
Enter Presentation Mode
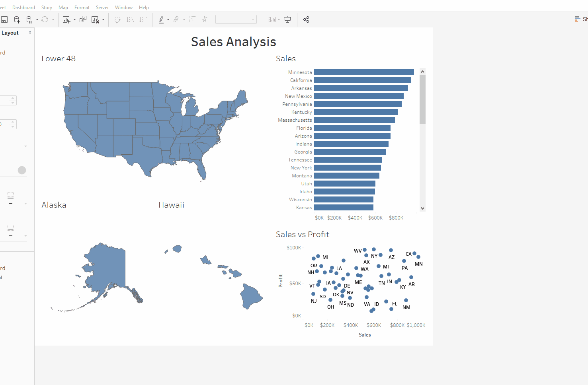click(x=287, y=19)
